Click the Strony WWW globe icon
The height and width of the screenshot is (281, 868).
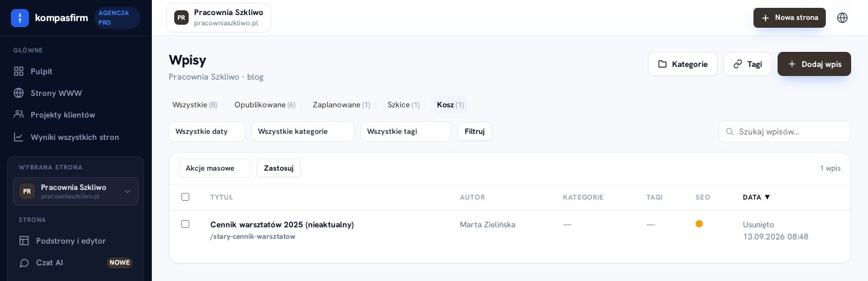(19, 93)
